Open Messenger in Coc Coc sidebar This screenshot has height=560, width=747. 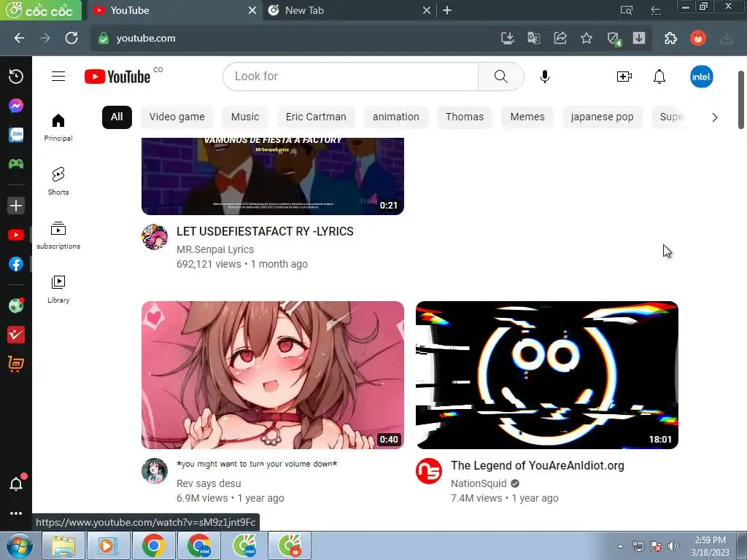16,105
